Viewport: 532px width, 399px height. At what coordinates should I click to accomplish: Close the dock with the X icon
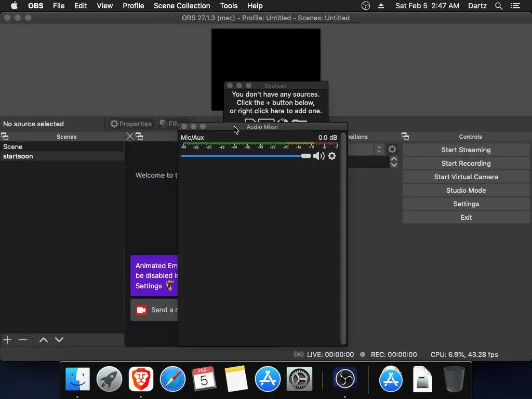point(129,137)
